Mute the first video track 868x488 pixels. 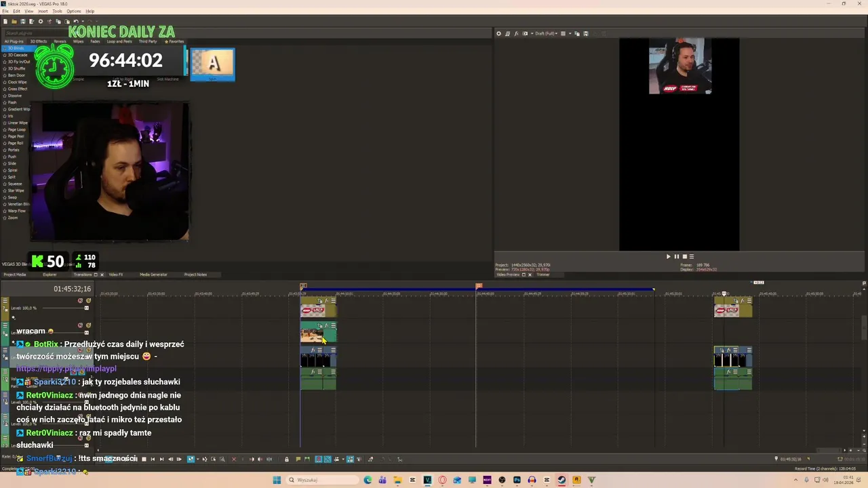coord(80,300)
